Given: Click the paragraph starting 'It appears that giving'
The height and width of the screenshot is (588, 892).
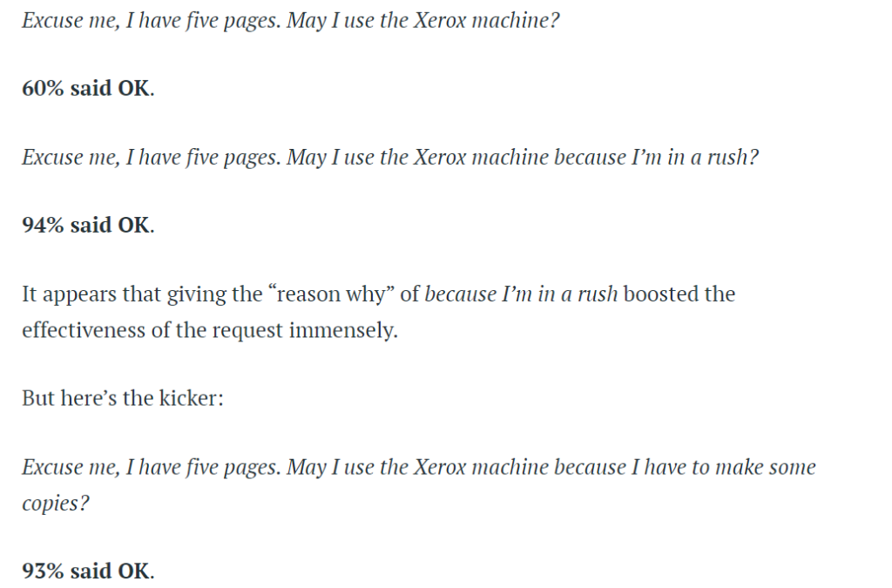Looking at the screenshot, I should [378, 312].
